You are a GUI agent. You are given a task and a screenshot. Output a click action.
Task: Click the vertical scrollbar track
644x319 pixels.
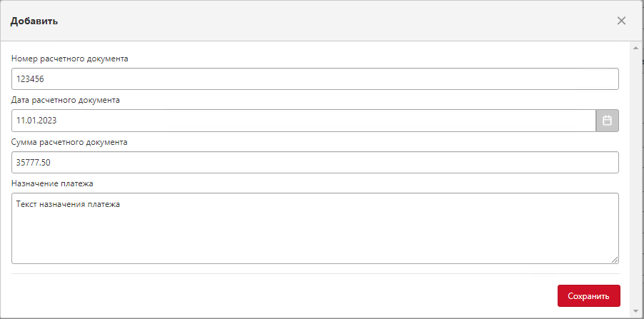coord(635,179)
